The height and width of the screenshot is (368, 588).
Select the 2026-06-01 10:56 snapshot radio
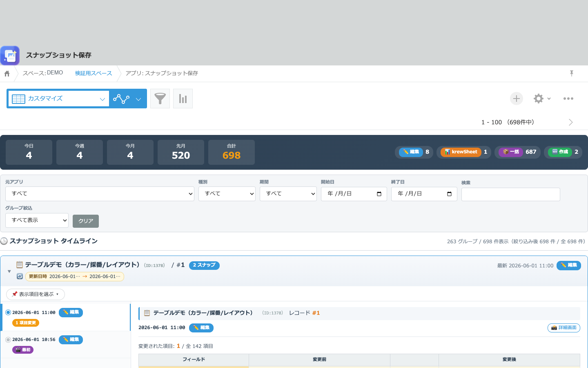[8, 340]
